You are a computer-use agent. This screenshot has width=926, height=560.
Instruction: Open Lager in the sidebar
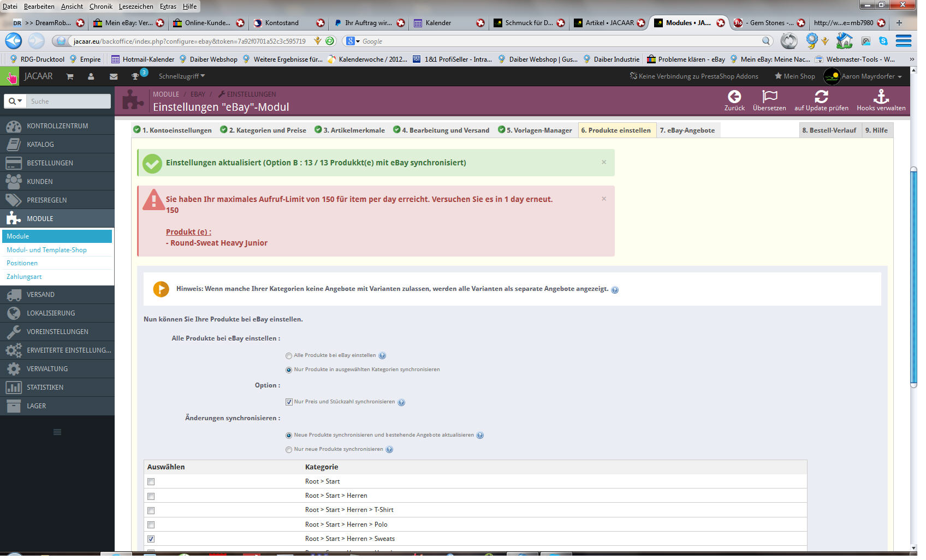click(x=57, y=406)
